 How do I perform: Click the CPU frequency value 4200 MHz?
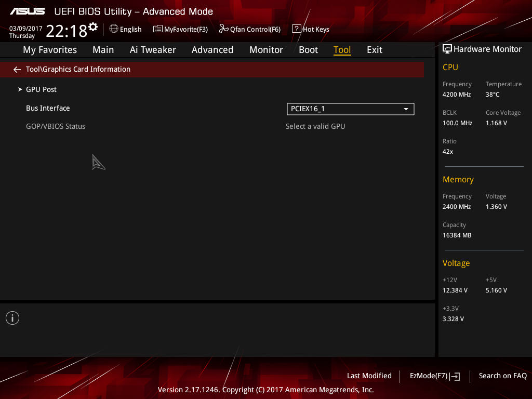click(457, 95)
